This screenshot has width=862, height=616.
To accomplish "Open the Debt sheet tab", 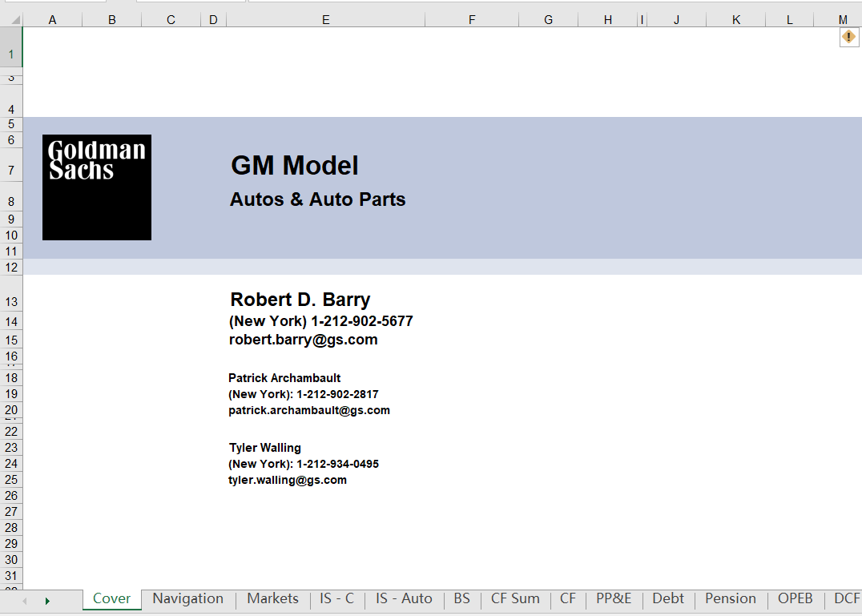I will click(667, 599).
